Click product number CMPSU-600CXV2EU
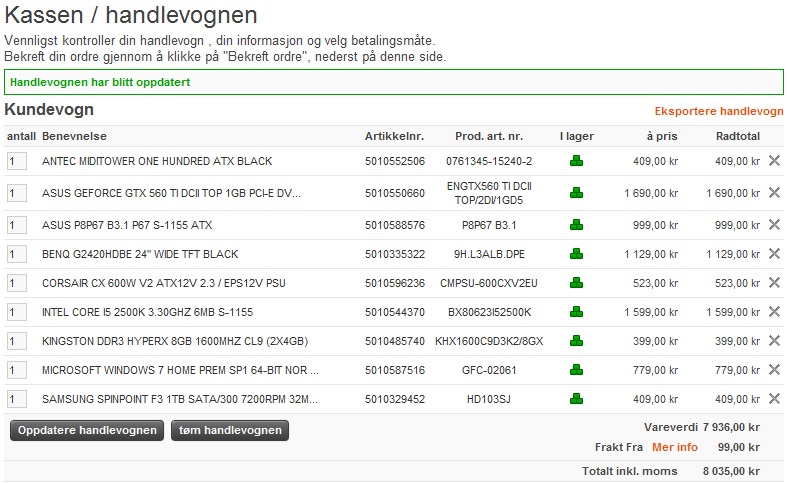 (x=489, y=283)
